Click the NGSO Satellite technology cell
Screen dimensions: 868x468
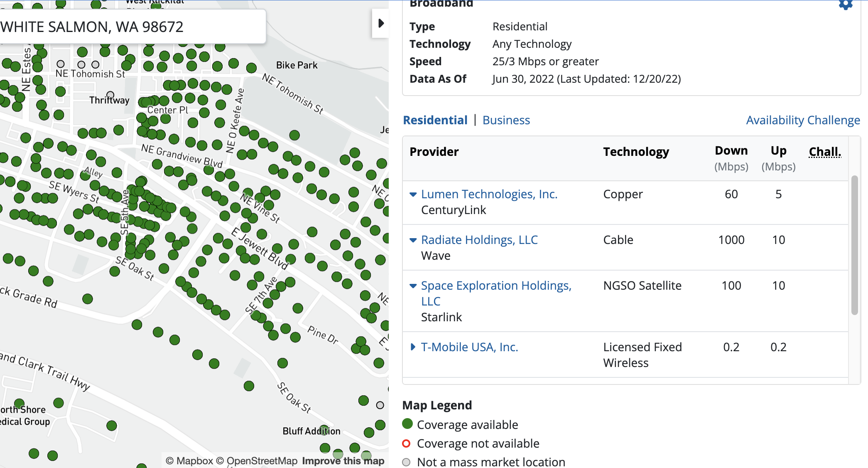(x=642, y=286)
